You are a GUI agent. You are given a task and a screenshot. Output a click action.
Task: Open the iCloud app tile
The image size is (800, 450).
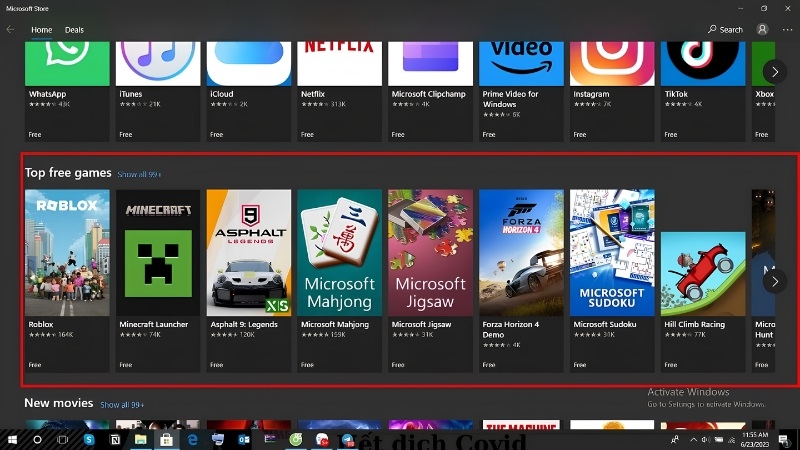coord(248,91)
